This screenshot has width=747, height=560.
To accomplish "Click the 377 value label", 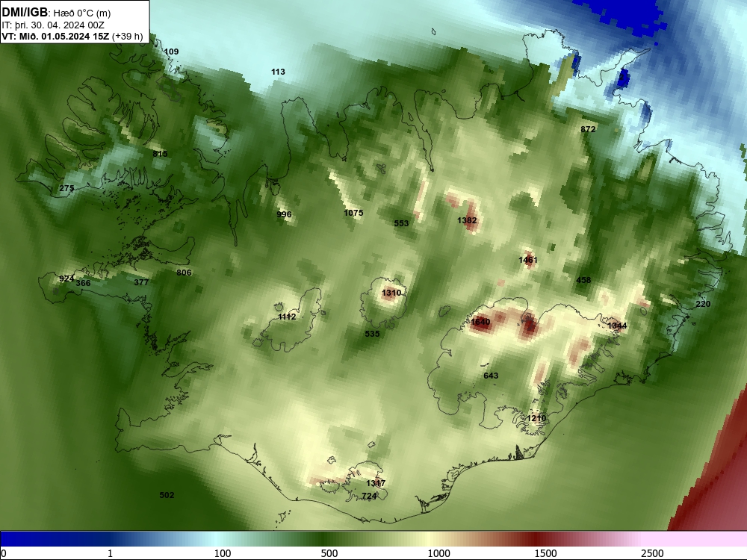I will point(141,282).
